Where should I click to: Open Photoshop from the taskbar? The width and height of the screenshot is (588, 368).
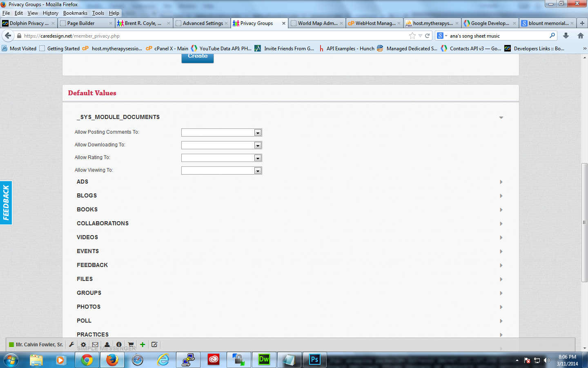coord(314,360)
